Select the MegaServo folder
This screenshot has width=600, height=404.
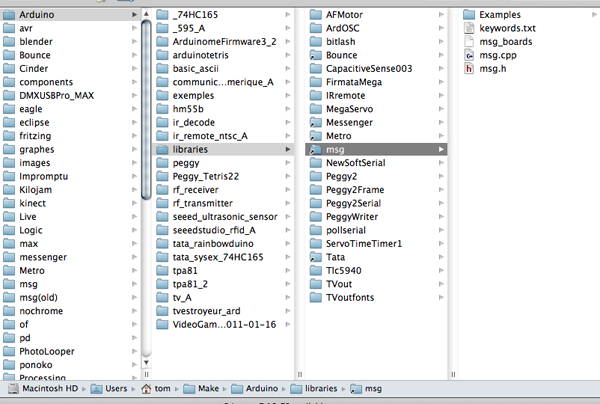(x=376, y=109)
